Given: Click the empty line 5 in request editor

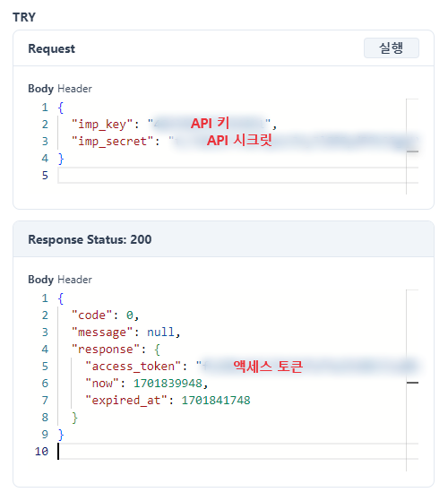Looking at the screenshot, I should 238,175.
